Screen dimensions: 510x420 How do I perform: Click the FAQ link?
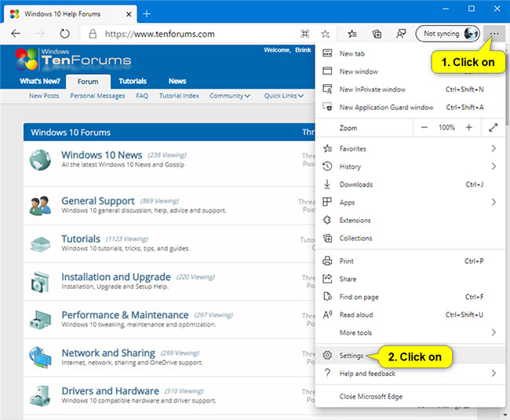pyautogui.click(x=142, y=96)
